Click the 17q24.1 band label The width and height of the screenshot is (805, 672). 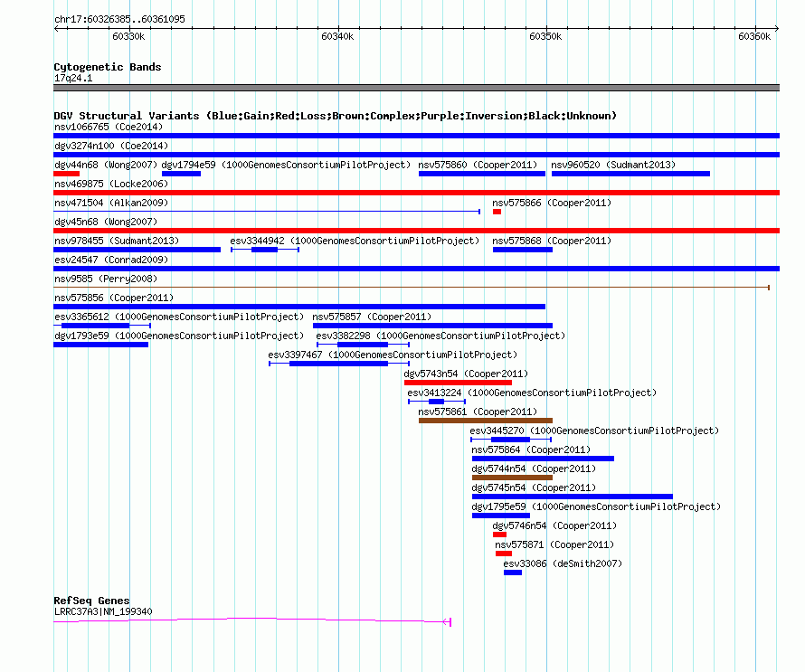coord(73,78)
